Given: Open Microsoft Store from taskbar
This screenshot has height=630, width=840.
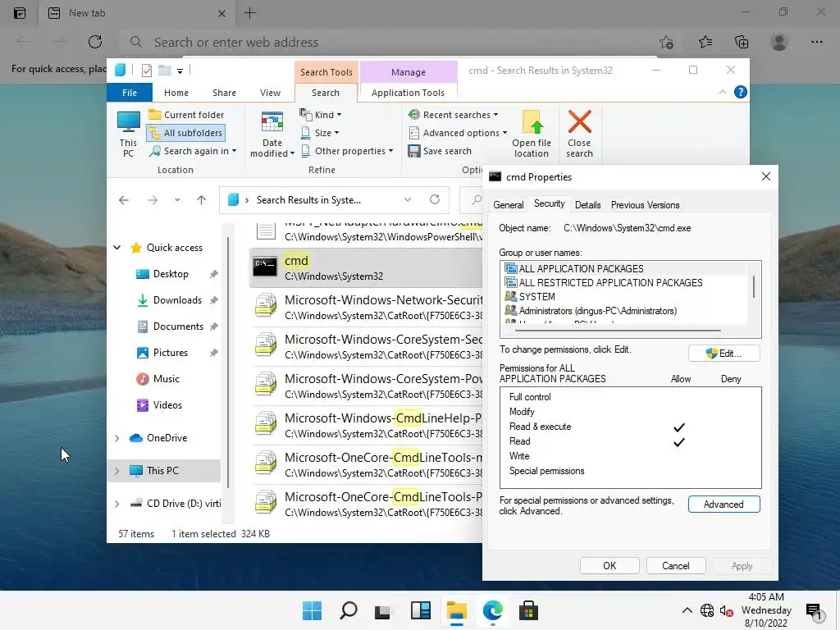Looking at the screenshot, I should (x=528, y=610).
